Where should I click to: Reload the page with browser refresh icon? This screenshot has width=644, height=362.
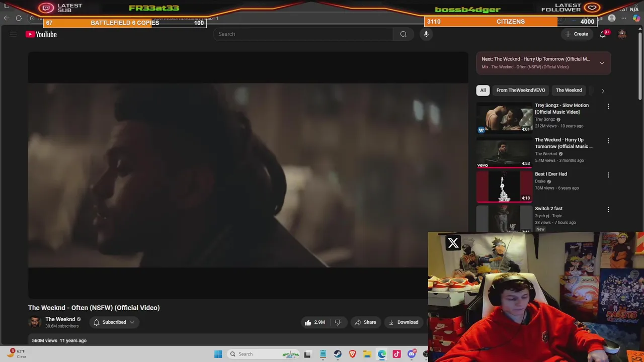tap(19, 18)
